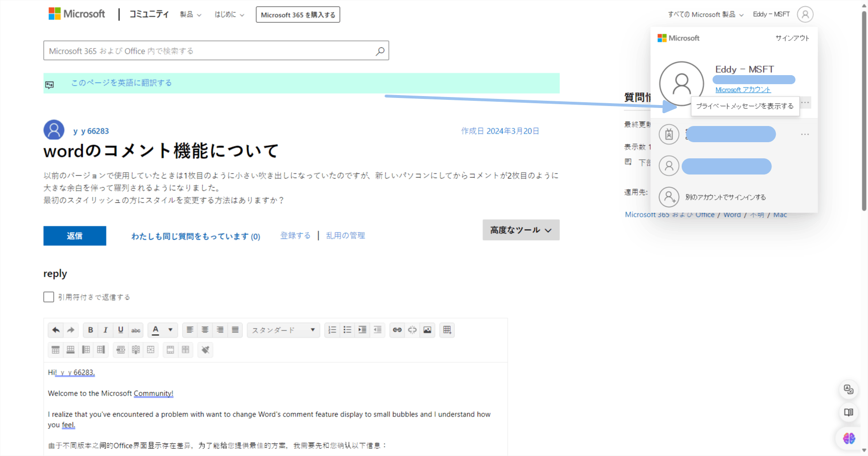Delete table column
Viewport: 868px width, 456px height.
[x=136, y=350]
